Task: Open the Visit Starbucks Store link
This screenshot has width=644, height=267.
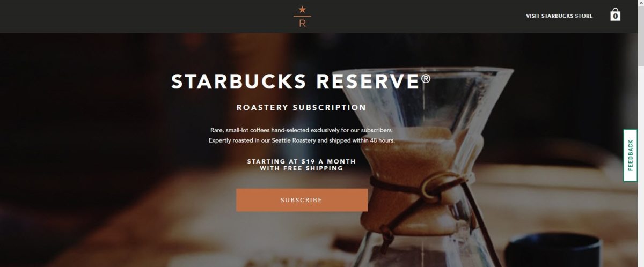Action: tap(559, 16)
